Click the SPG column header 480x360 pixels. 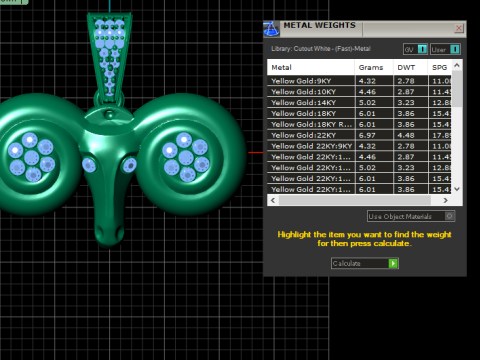coord(440,67)
